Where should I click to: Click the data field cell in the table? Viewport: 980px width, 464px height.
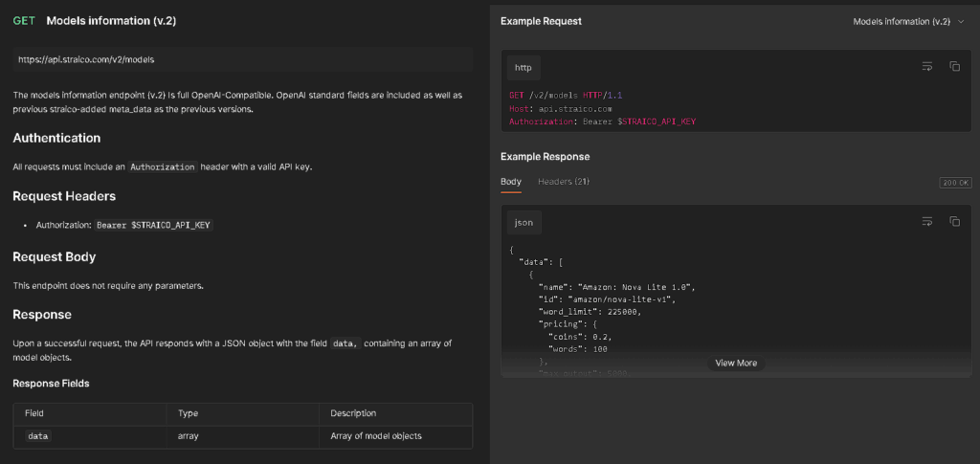(38, 436)
